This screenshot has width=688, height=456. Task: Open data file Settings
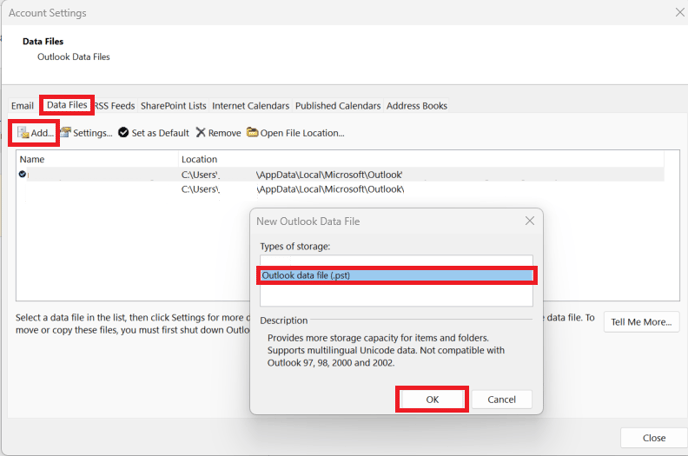point(86,133)
